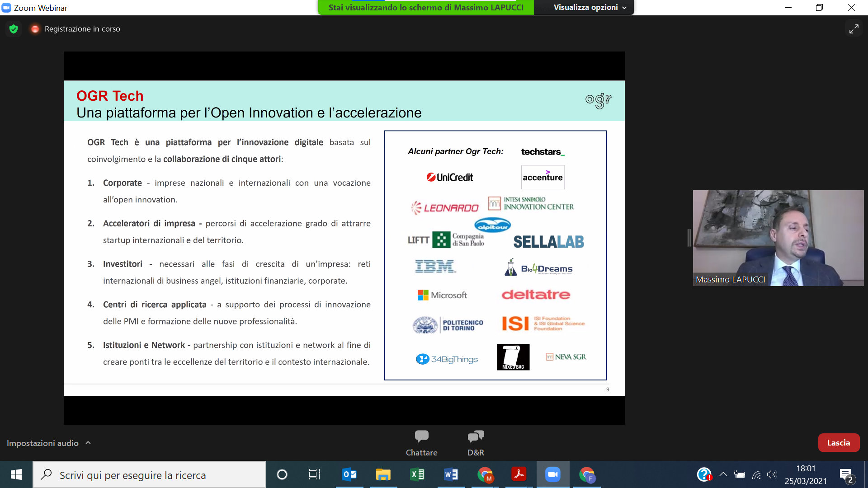Click the battery icon in system tray

tap(740, 474)
